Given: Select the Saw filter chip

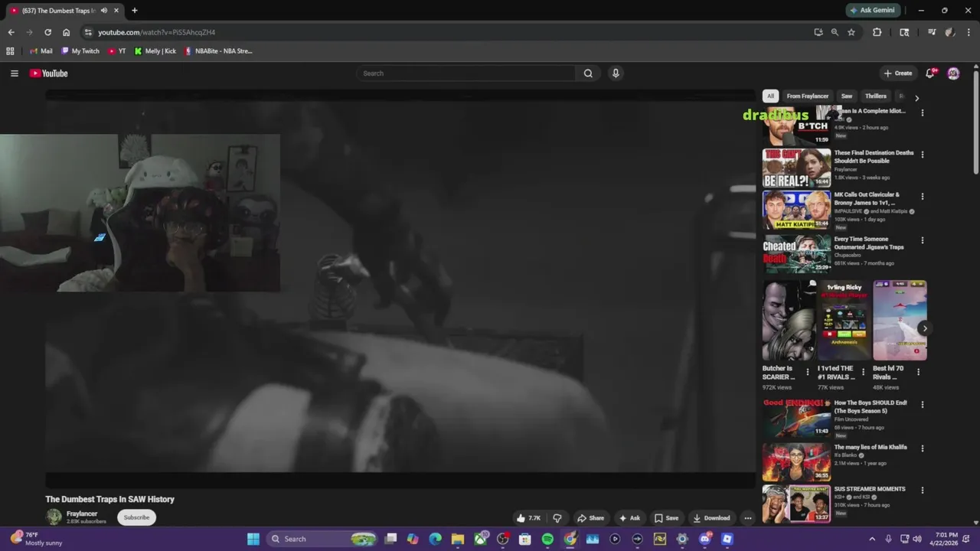Looking at the screenshot, I should 847,96.
